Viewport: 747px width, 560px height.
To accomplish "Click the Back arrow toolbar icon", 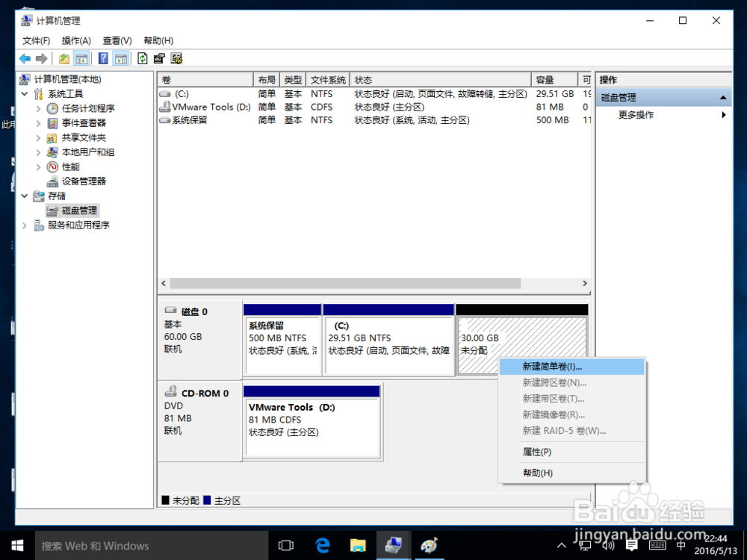I will pyautogui.click(x=25, y=58).
